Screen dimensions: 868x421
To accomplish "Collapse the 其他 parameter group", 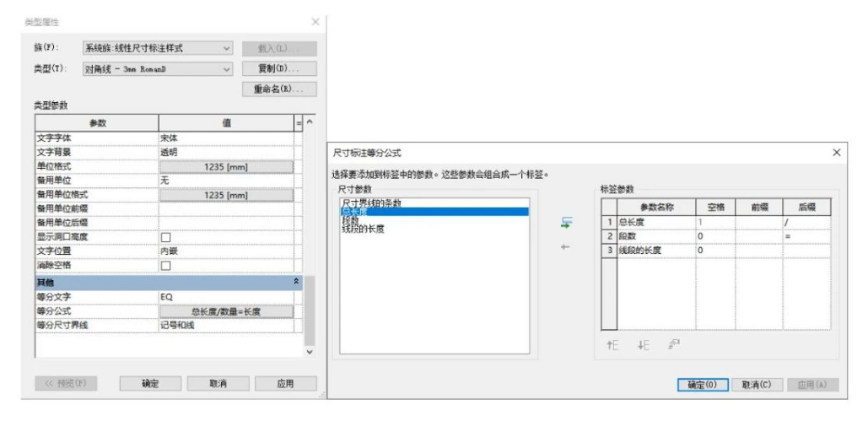I will click(x=297, y=282).
